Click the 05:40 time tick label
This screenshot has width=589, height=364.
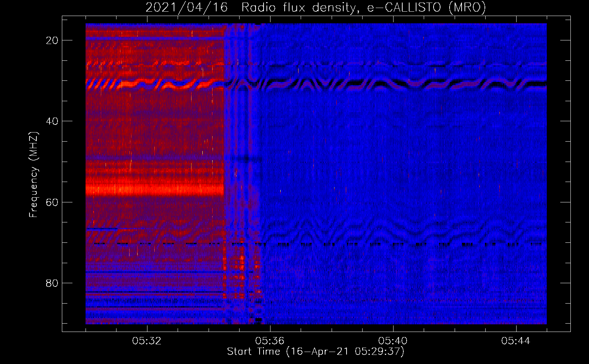(x=393, y=341)
